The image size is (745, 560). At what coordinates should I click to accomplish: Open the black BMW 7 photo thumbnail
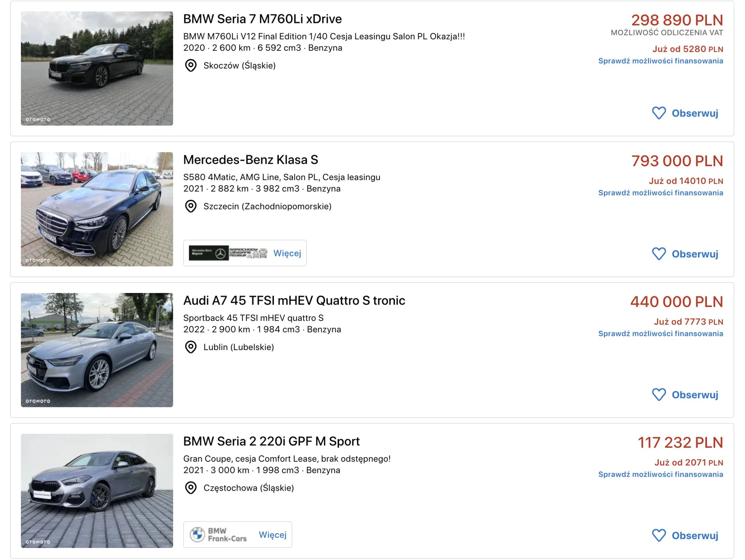[97, 68]
